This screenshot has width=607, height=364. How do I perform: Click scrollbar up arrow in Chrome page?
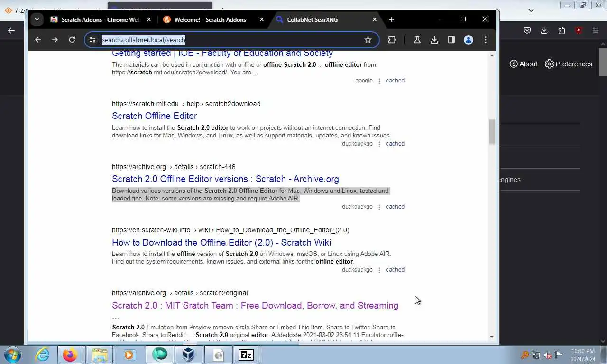(492, 55)
